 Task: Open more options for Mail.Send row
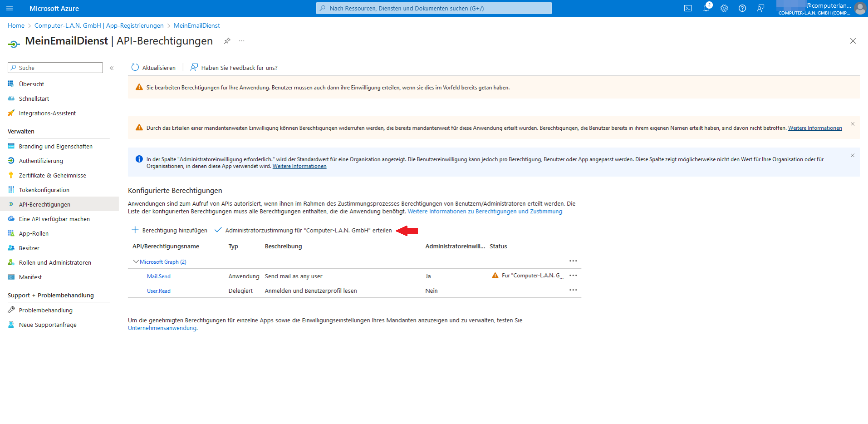click(x=573, y=276)
